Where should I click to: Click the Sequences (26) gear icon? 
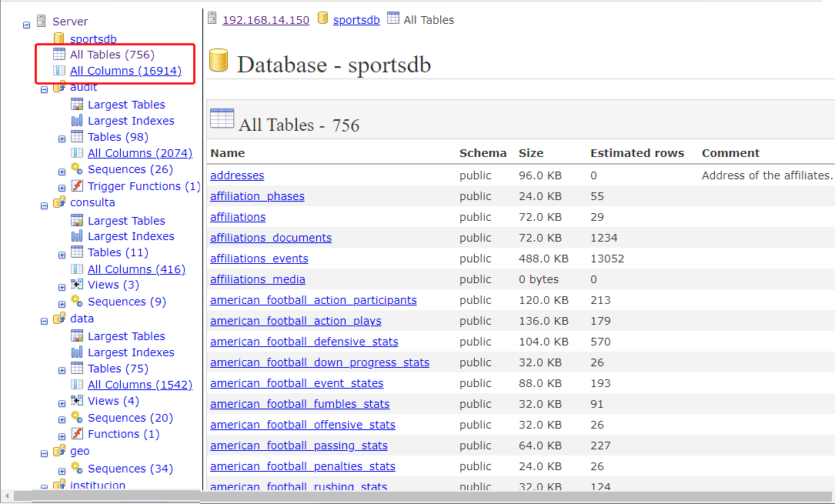[x=77, y=169]
